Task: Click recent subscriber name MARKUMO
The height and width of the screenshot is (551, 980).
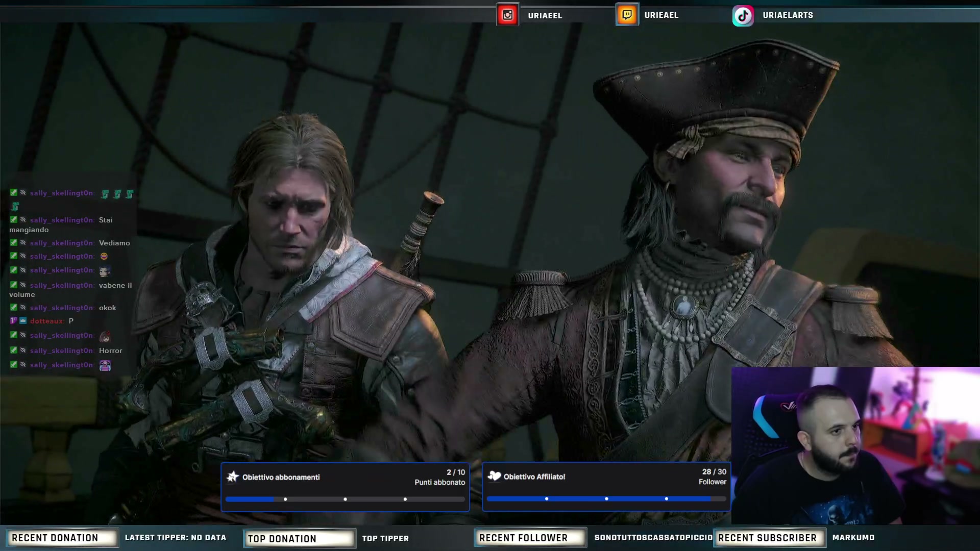Action: coord(853,537)
